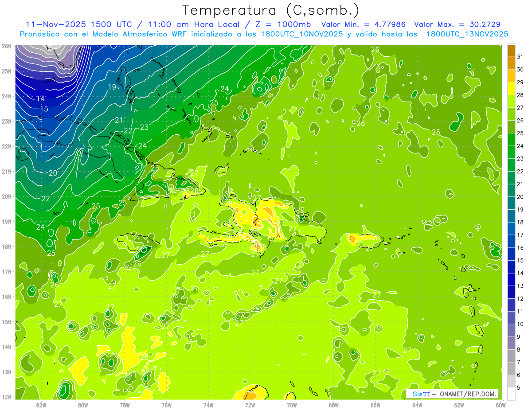Click the 19 contour label near Florida
This screenshot has height=411, width=532.
tap(112, 86)
